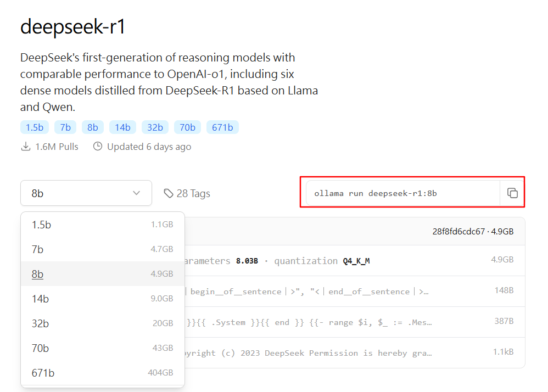This screenshot has height=392, width=548.
Task: Click the 404GB size value
Action: click(x=160, y=373)
